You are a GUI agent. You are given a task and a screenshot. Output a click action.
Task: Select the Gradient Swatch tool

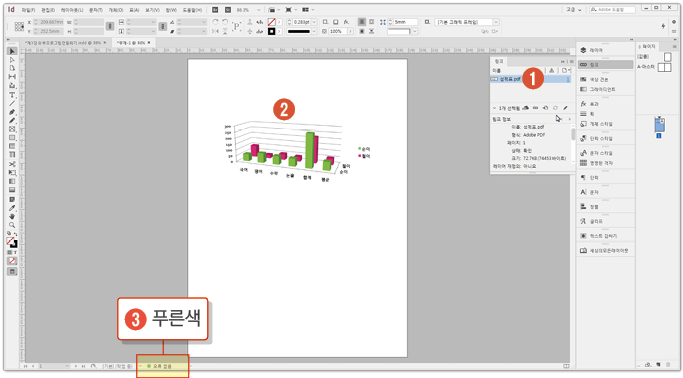(12, 182)
